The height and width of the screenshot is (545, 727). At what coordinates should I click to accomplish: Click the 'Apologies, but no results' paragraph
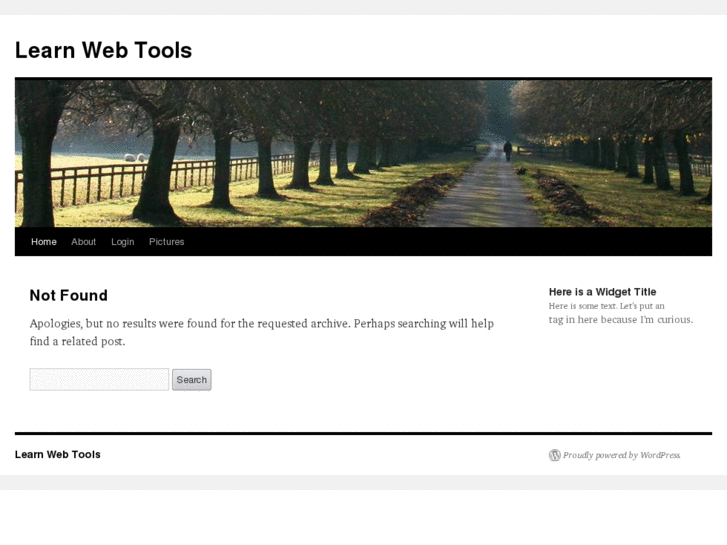coord(262,332)
